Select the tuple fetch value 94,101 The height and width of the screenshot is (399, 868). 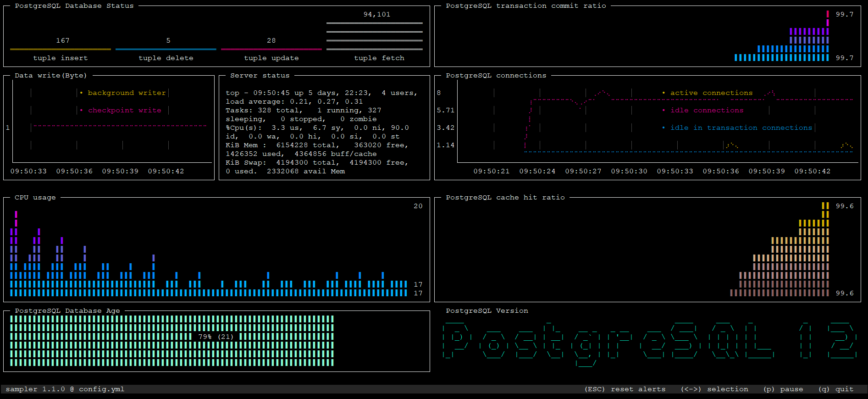click(x=377, y=14)
